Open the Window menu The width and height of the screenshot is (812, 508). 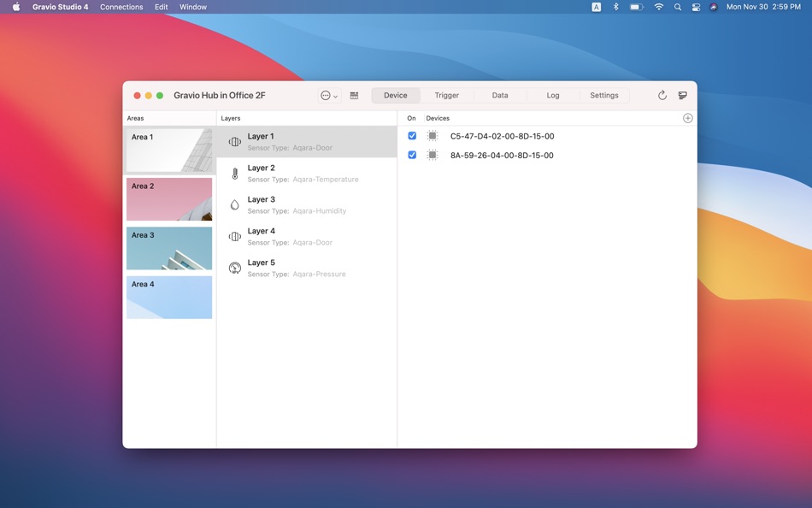192,7
